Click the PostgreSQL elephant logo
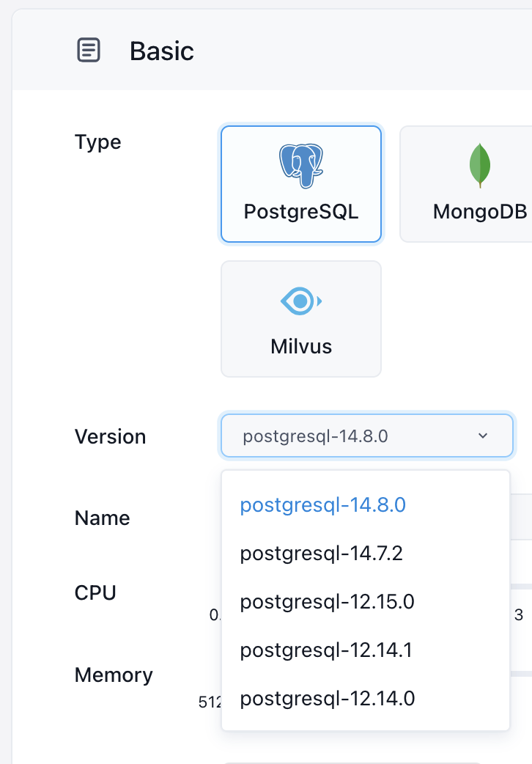 coord(301,166)
